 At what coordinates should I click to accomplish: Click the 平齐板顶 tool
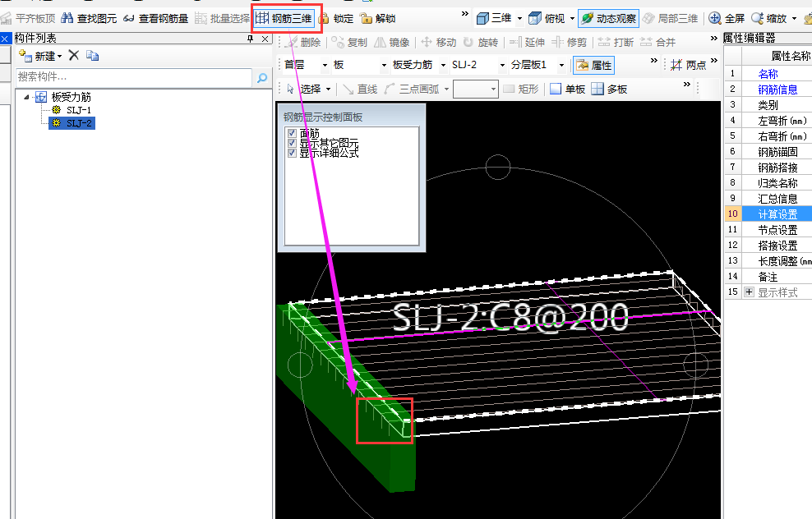29,19
